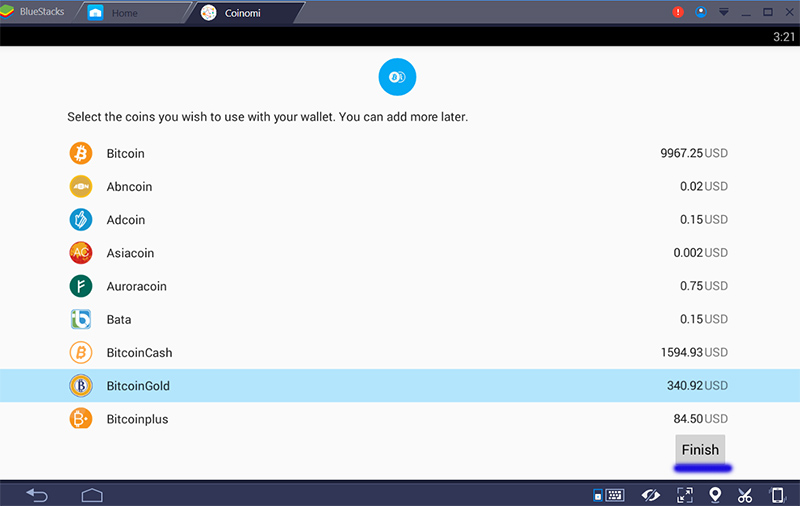The width and height of the screenshot is (800, 506).
Task: Click the Bitcoin orange coin icon
Action: 81,153
